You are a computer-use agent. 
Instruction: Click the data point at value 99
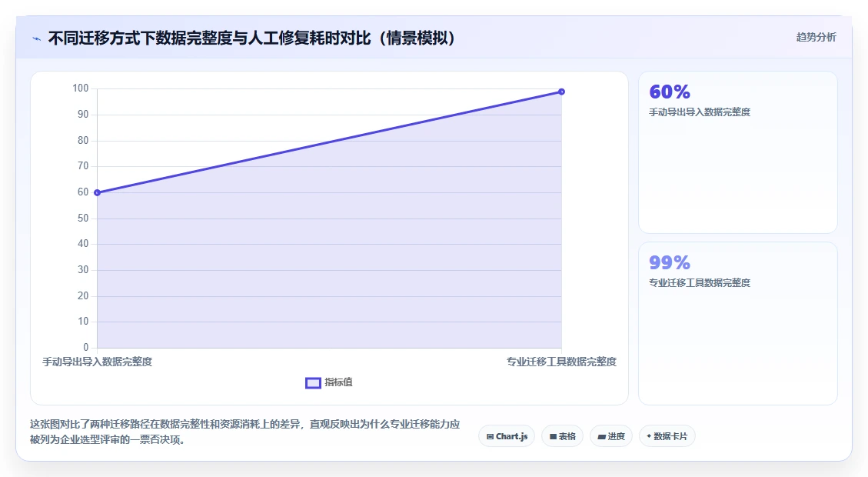(x=561, y=92)
